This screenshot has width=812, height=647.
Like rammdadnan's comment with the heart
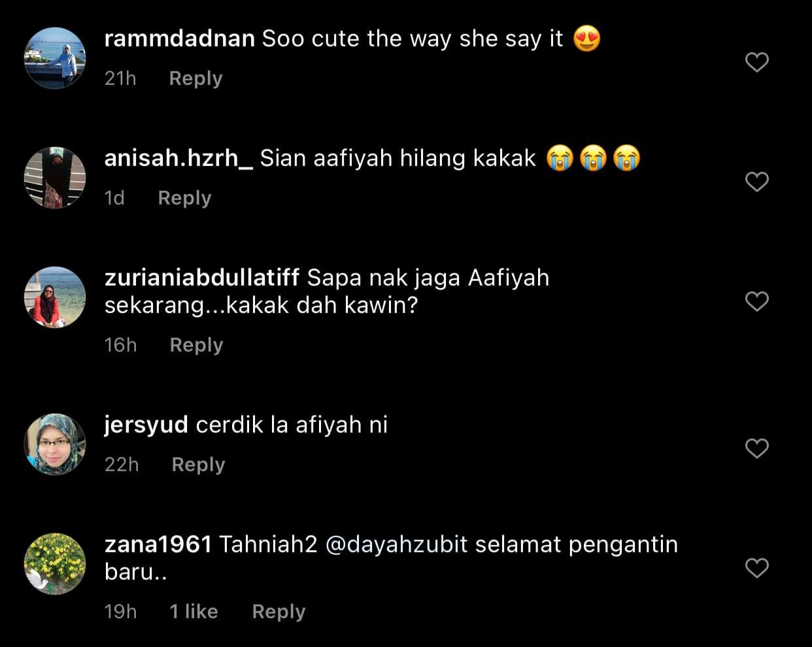click(x=757, y=62)
